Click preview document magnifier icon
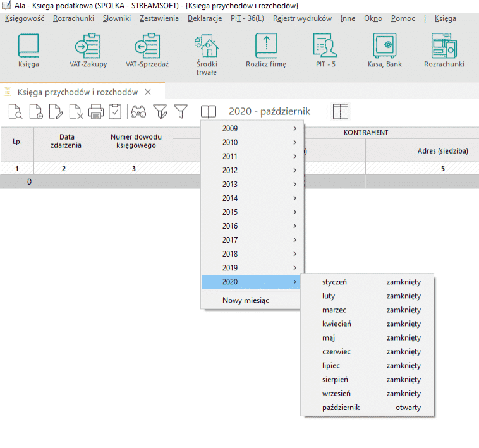The height and width of the screenshot is (448, 479). point(15,111)
